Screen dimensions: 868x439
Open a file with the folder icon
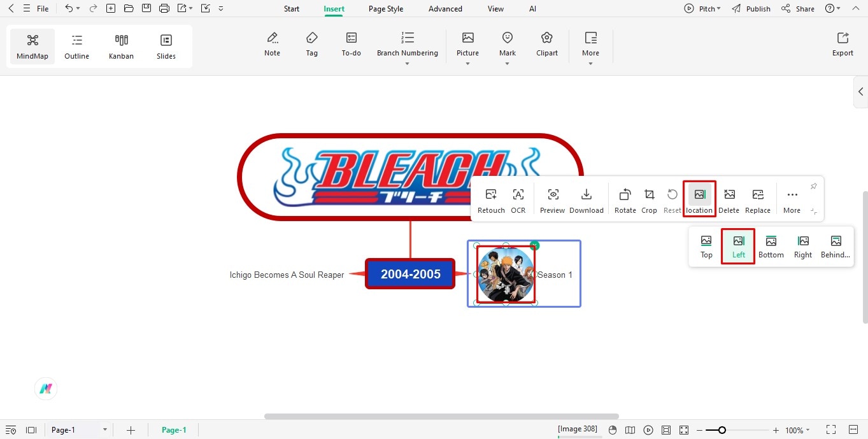(129, 9)
